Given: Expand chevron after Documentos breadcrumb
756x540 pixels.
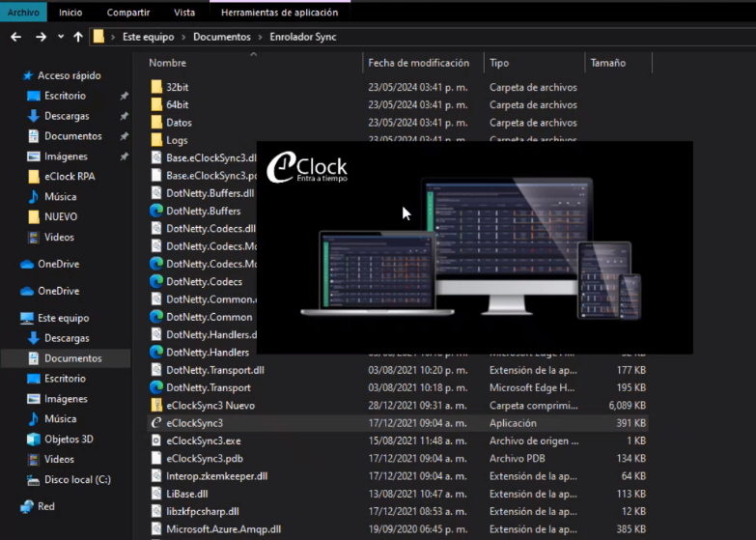Looking at the screenshot, I should click(261, 37).
